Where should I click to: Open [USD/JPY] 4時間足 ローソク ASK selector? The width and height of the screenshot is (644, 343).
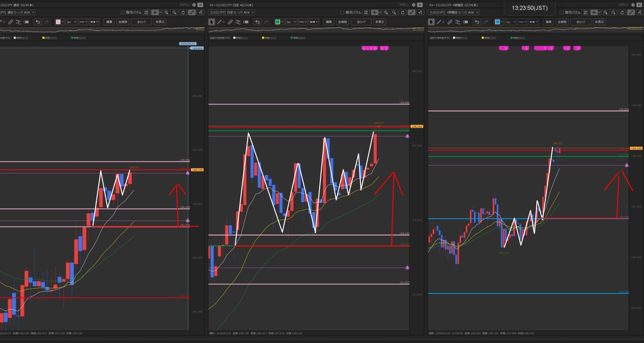pos(454,12)
